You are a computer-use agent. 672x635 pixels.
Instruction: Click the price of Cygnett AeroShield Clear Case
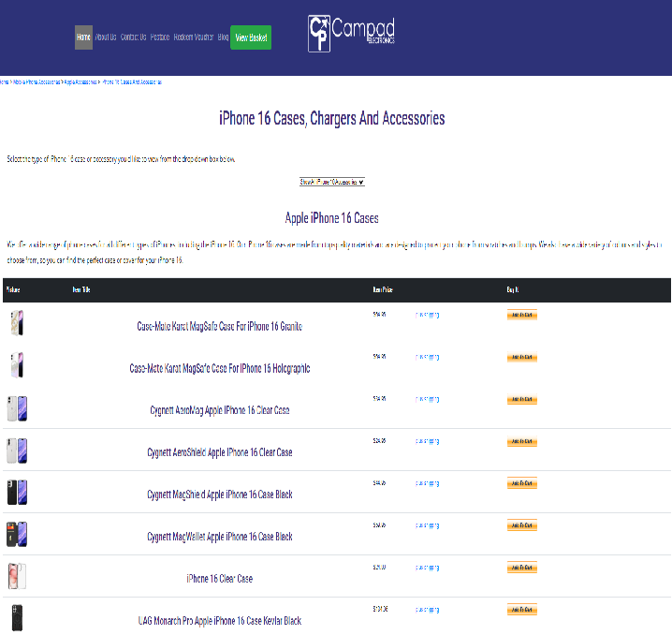click(379, 441)
